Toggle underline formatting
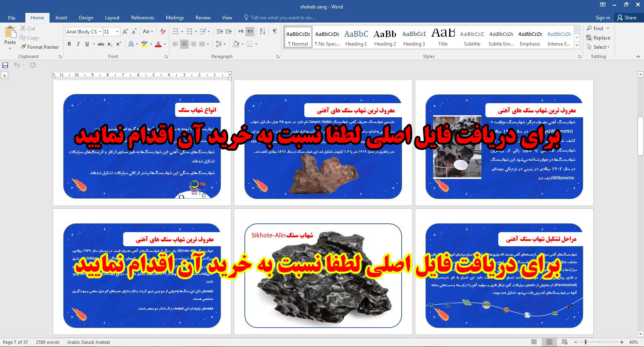644x347 pixels. (87, 44)
